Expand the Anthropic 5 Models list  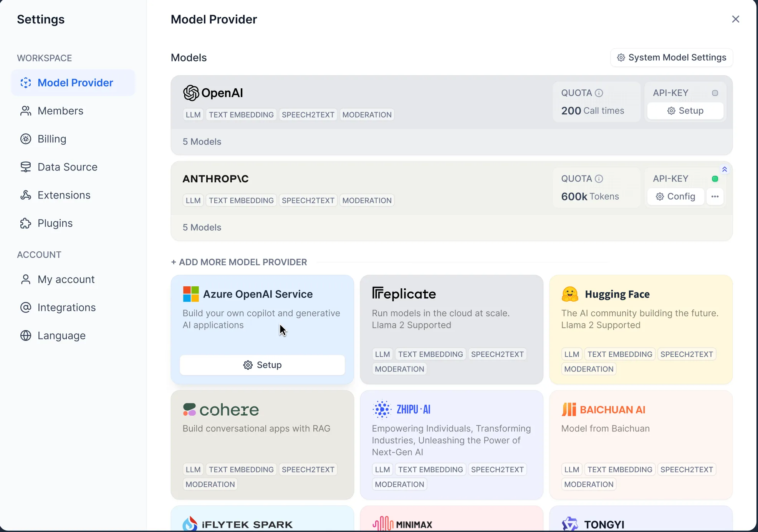[202, 227]
